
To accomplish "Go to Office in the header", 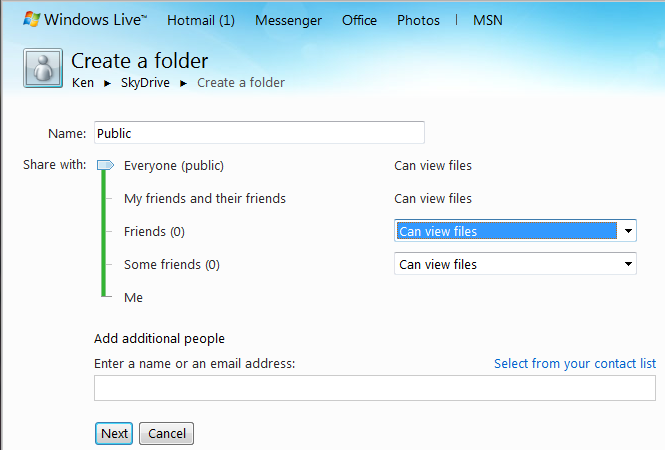I will click(x=359, y=20).
